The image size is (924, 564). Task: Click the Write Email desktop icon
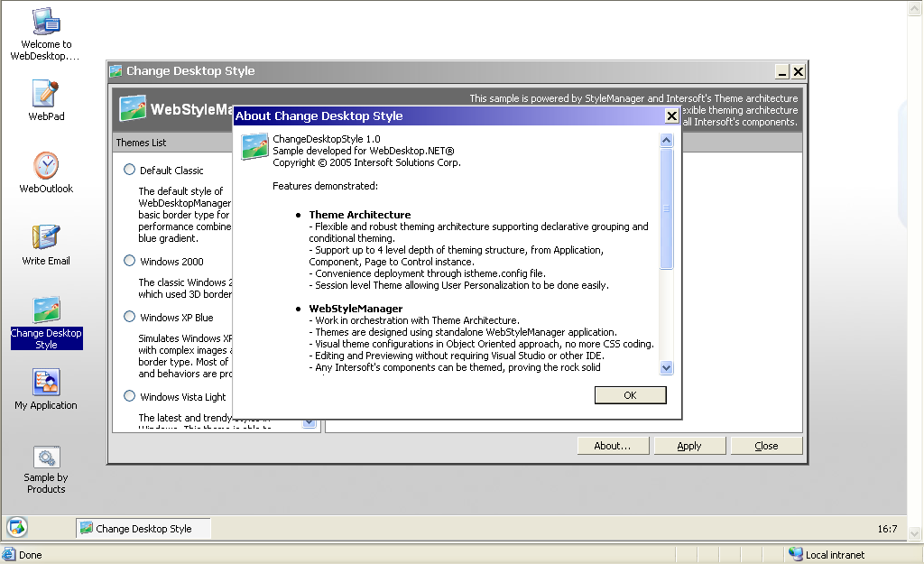tap(46, 237)
